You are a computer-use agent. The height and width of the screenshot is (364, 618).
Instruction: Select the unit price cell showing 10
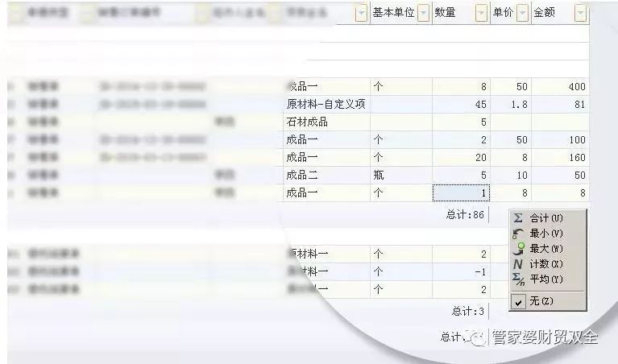pyautogui.click(x=511, y=175)
